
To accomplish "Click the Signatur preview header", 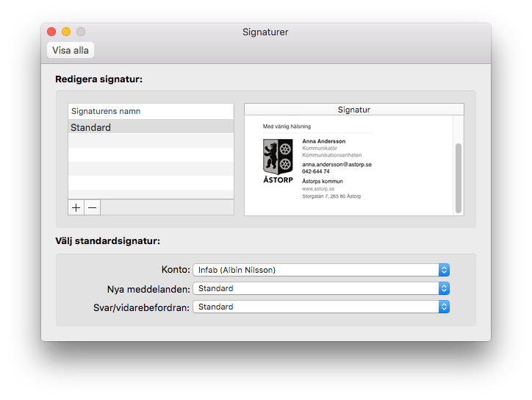I will (353, 110).
